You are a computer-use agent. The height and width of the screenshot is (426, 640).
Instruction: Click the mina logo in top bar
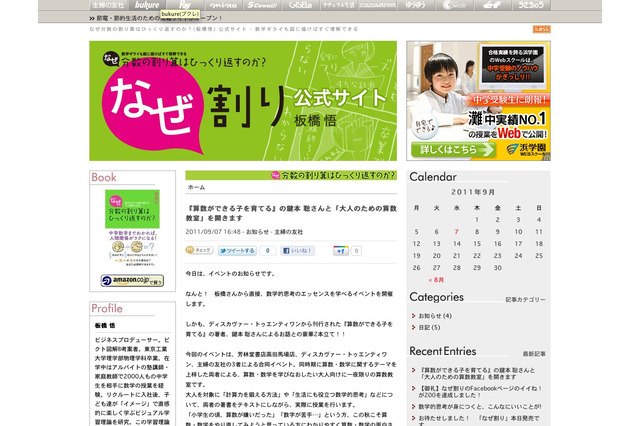pyautogui.click(x=224, y=5)
